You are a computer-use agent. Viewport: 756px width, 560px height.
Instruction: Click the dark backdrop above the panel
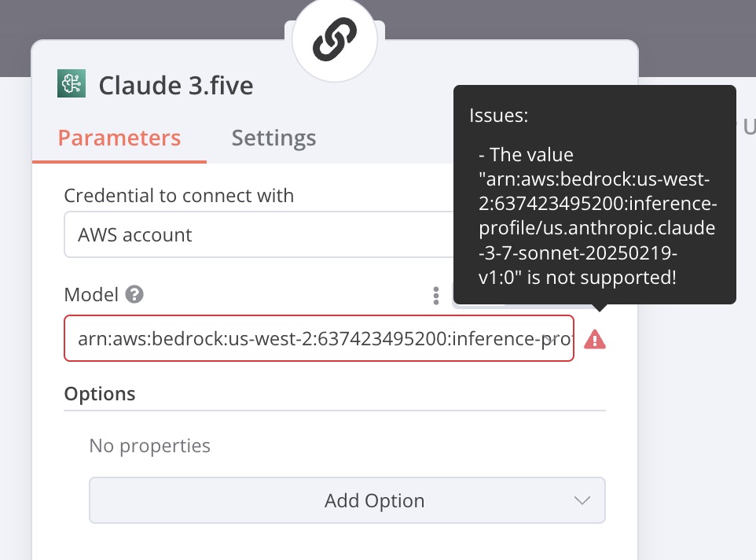point(145,20)
